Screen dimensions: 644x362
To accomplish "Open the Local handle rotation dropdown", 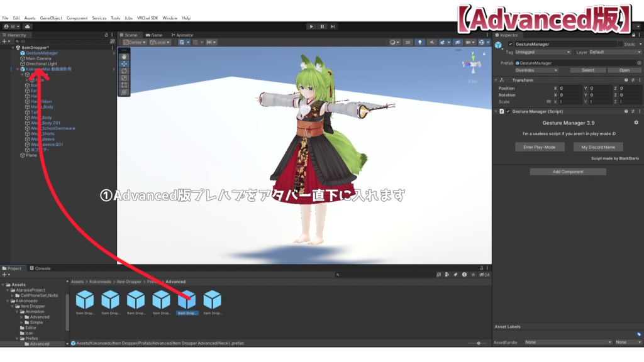I will [x=160, y=42].
